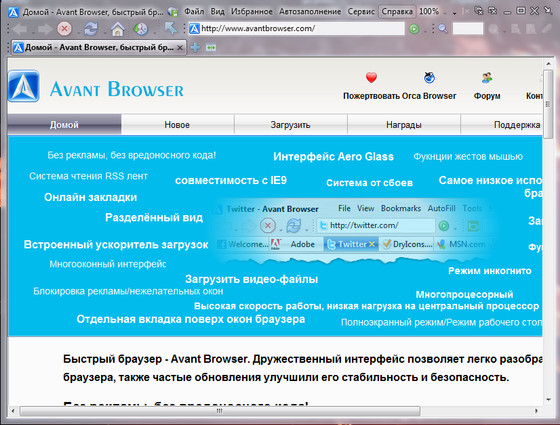Viewport: 560px width, 425px height.
Task: Open a new tab with plus icon
Action: point(195,47)
